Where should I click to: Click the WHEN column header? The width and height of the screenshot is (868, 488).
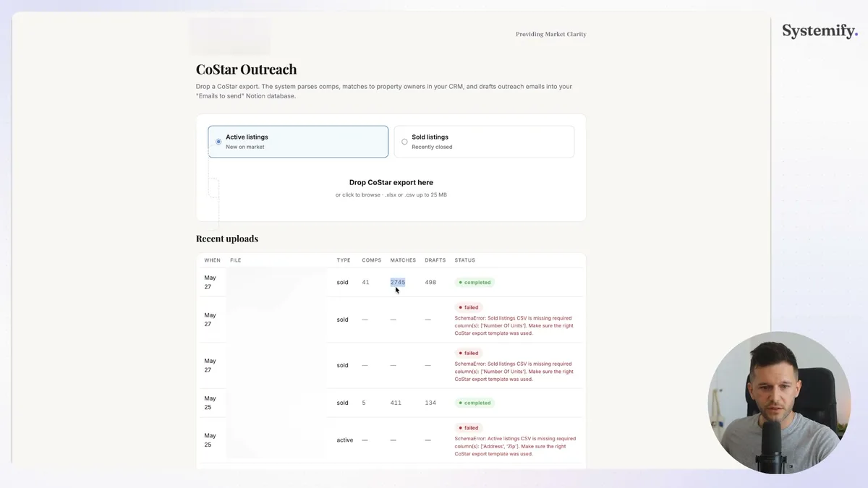[x=212, y=260]
